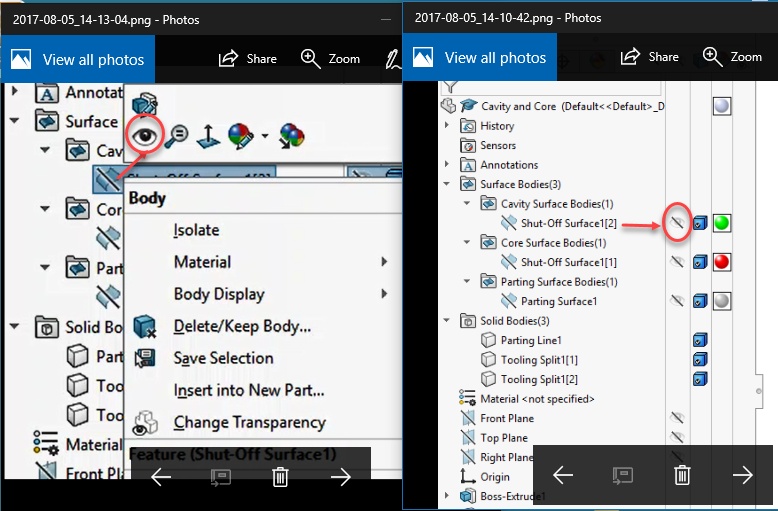The width and height of the screenshot is (778, 511).
Task: Go to previous photo in left window
Action: point(161,477)
